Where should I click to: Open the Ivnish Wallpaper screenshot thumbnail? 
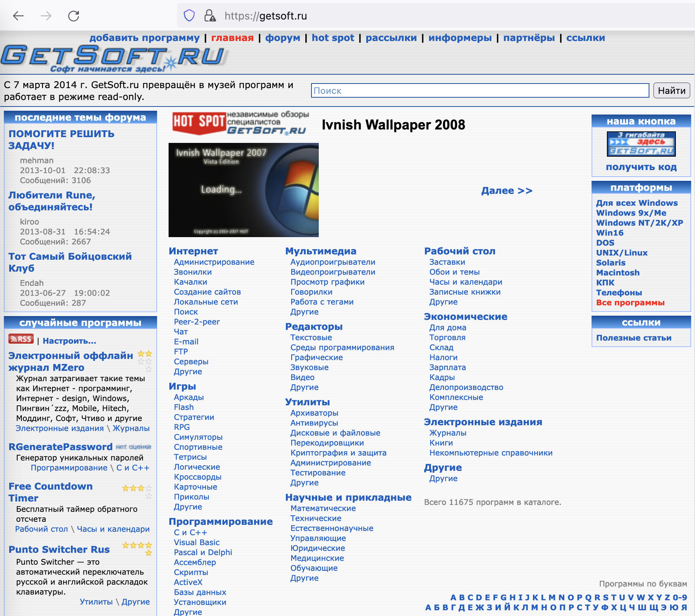(244, 190)
